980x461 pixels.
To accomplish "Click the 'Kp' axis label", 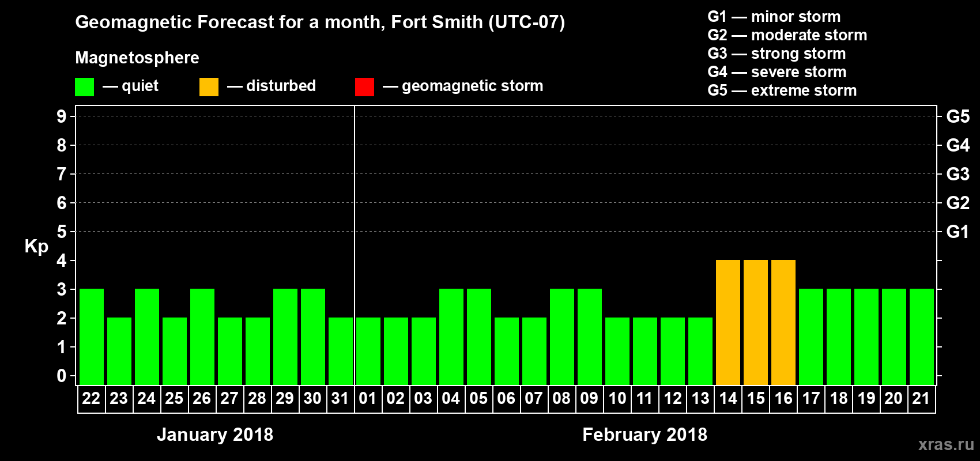I will (x=36, y=247).
